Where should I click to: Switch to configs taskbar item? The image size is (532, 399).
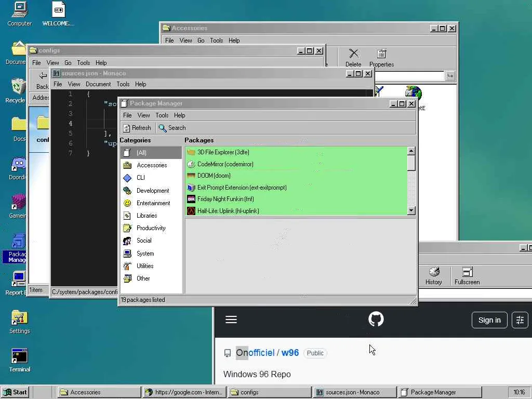270,392
